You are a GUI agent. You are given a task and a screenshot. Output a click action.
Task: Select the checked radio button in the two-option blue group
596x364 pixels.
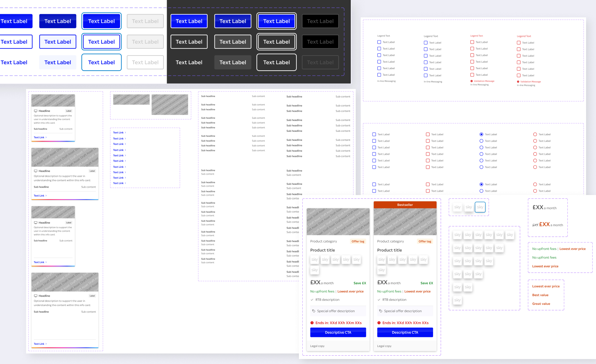click(481, 184)
